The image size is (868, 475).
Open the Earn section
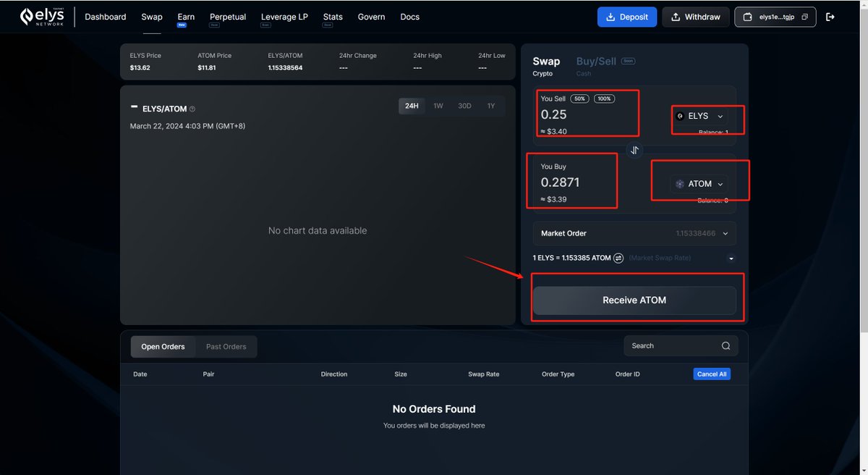[x=186, y=17]
